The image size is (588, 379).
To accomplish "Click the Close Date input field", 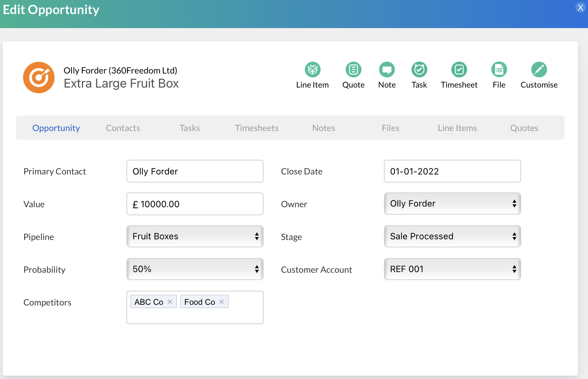I will click(x=452, y=171).
